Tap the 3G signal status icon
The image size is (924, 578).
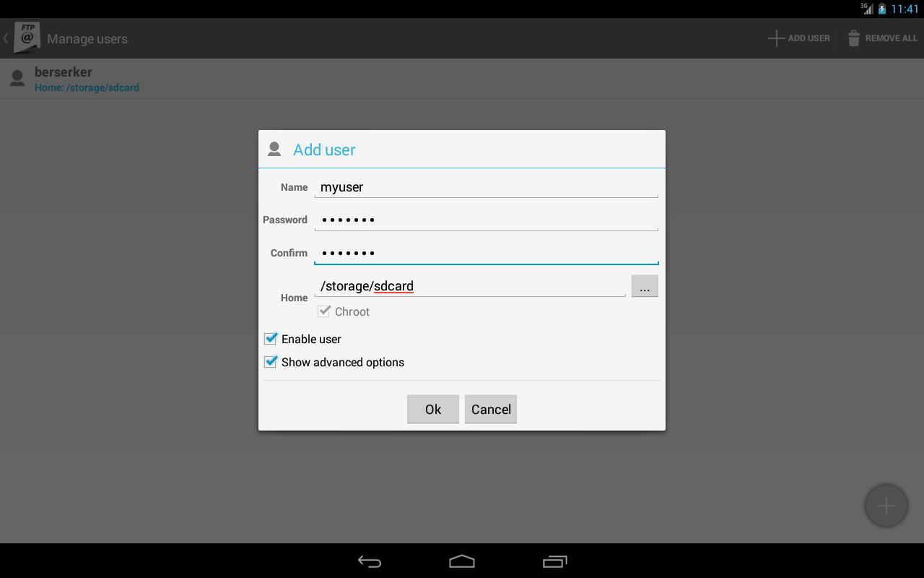click(867, 9)
